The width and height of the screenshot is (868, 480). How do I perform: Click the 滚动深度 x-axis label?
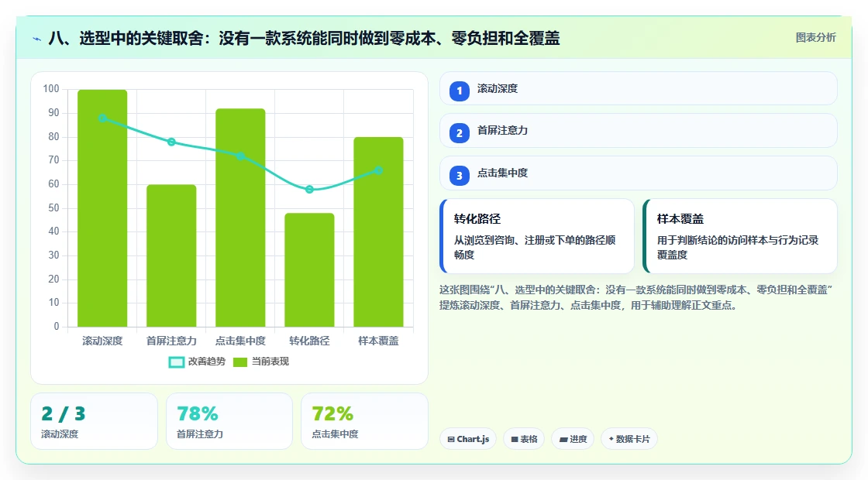pos(102,341)
